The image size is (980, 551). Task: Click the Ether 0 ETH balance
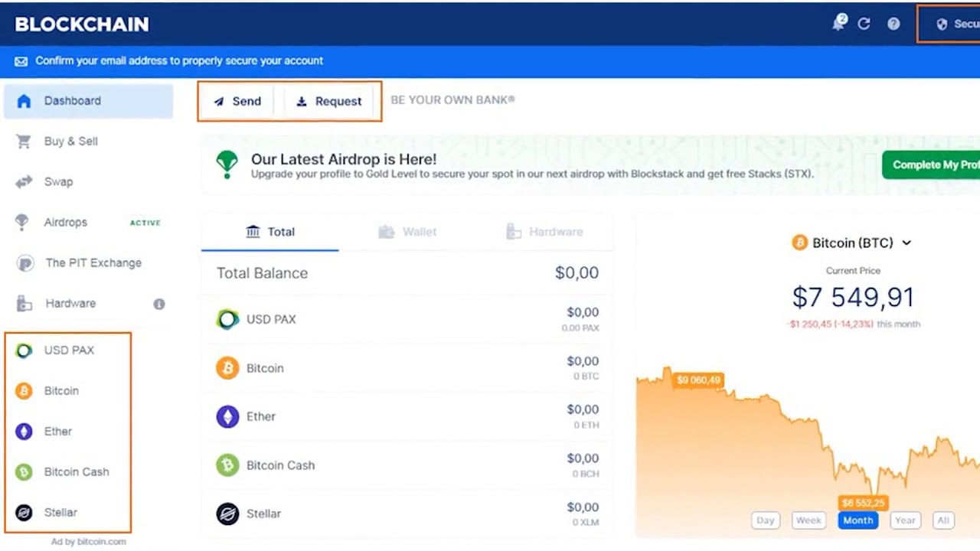coord(586,425)
